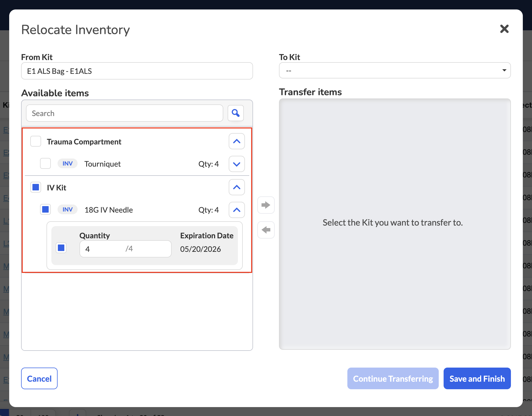
Task: Click the Quantity input field
Action: (125, 249)
